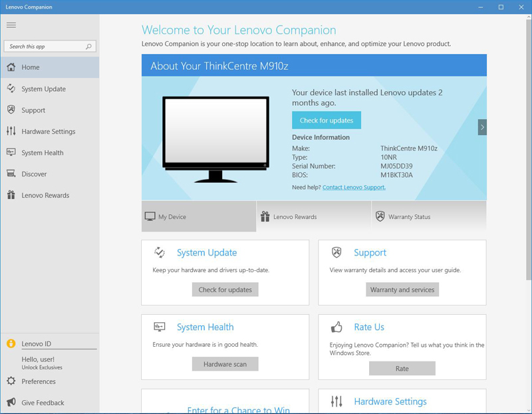Open the hamburger navigation menu
Image resolution: width=532 pixels, height=414 pixels.
(11, 25)
